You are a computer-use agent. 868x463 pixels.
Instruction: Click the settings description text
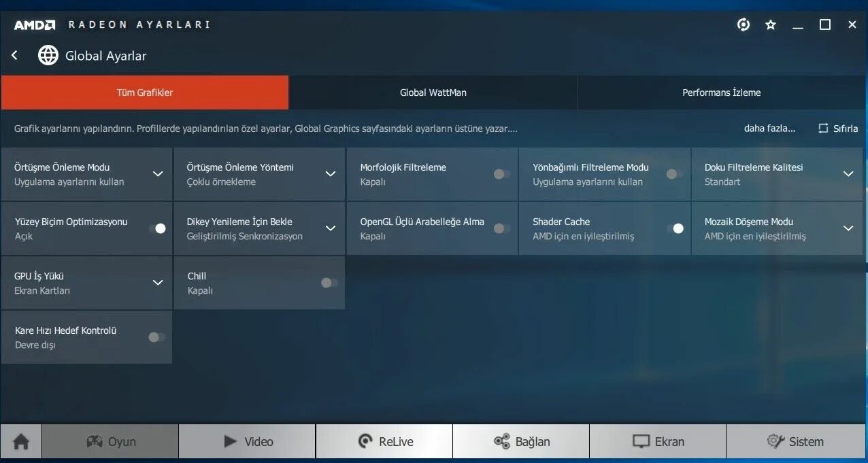pos(266,128)
